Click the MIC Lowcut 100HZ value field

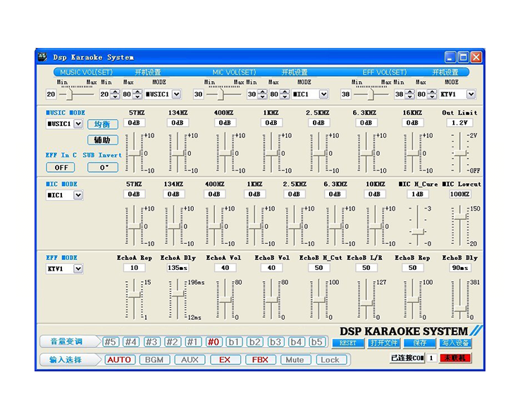pyautogui.click(x=459, y=194)
